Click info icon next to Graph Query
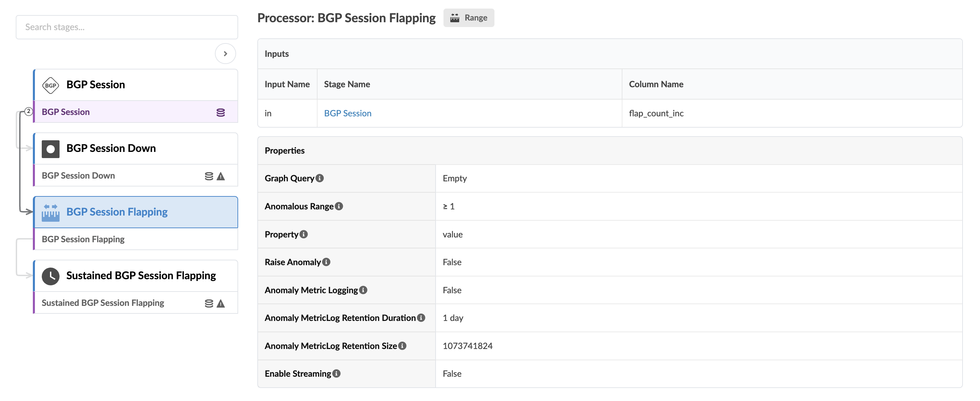The height and width of the screenshot is (401, 980). point(320,178)
